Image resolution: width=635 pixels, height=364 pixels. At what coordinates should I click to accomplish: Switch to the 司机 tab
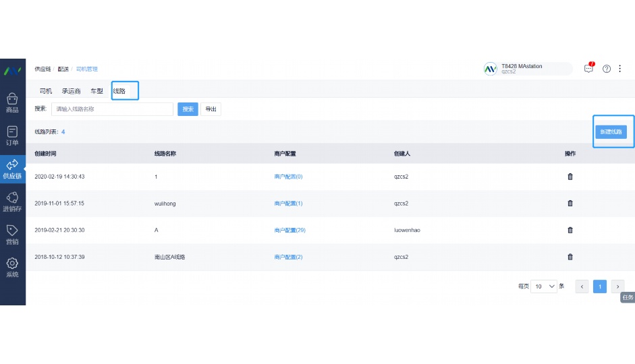pyautogui.click(x=46, y=91)
